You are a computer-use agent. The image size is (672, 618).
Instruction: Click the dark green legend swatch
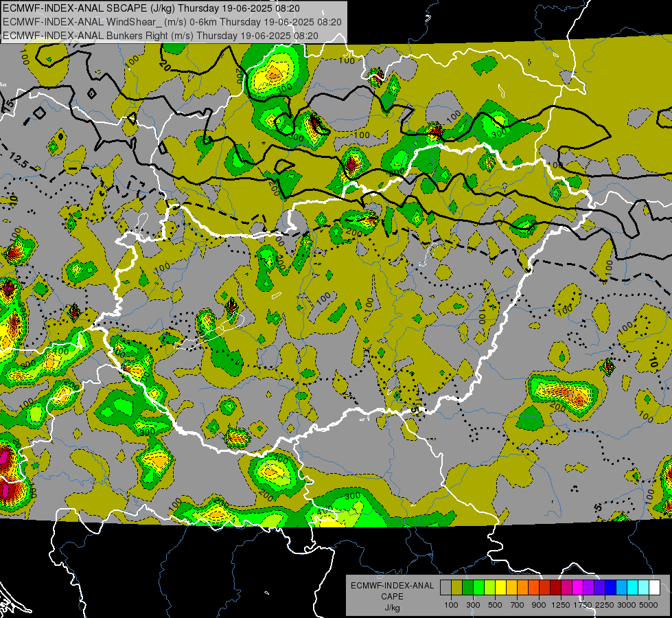tap(467, 588)
